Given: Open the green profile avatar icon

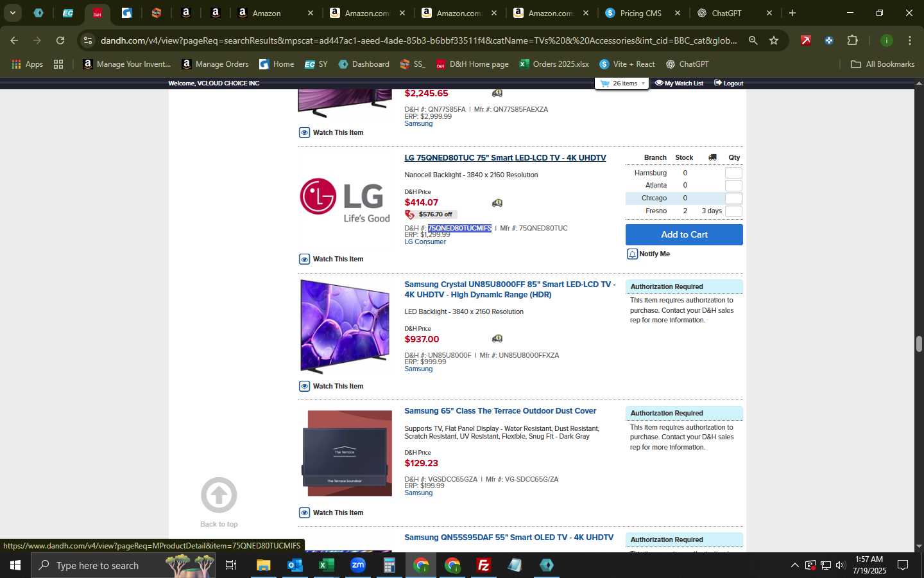Looking at the screenshot, I should (x=886, y=40).
